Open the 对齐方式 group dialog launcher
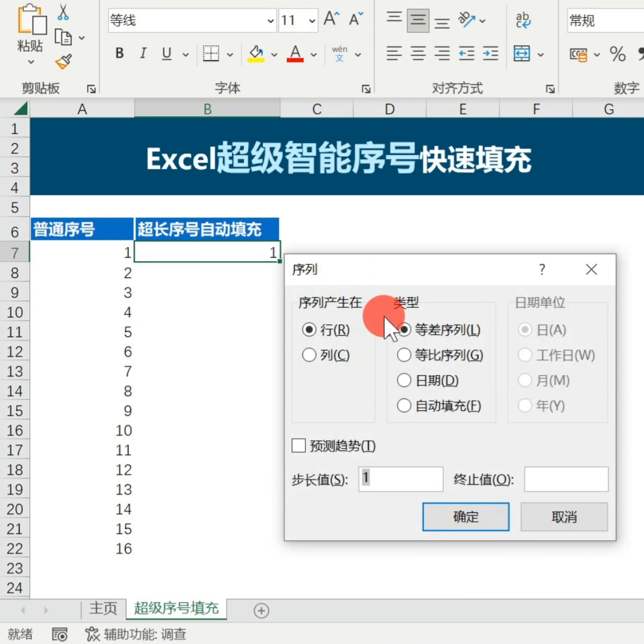This screenshot has width=644, height=644. 550,89
